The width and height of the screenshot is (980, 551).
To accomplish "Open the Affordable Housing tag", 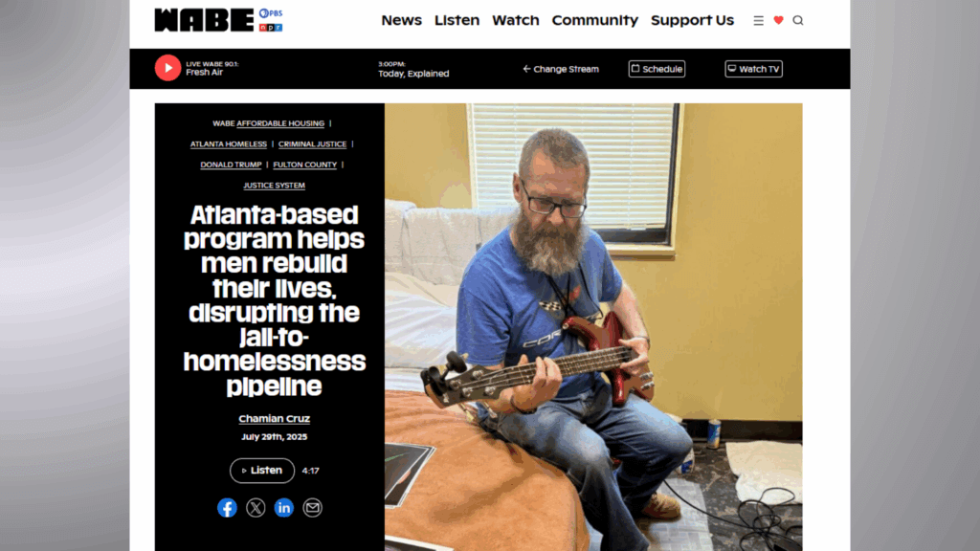I will 280,123.
